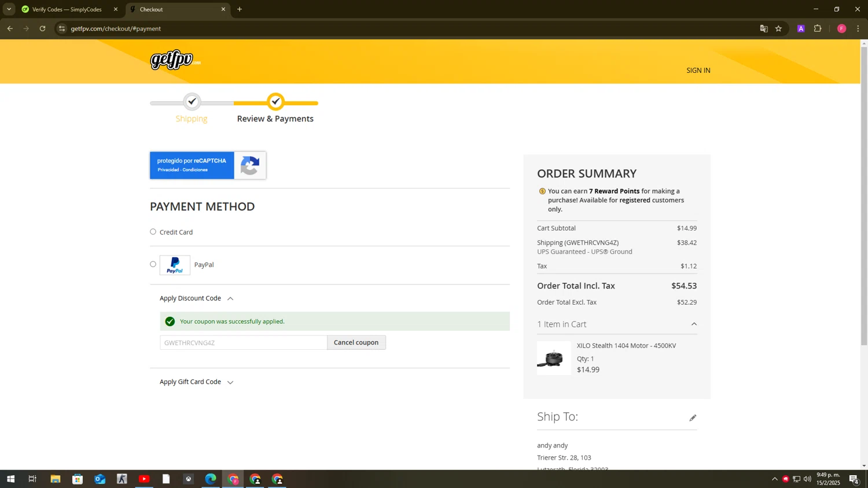This screenshot has height=488, width=868.
Task: Click the browser address bar URL
Action: tap(116, 28)
